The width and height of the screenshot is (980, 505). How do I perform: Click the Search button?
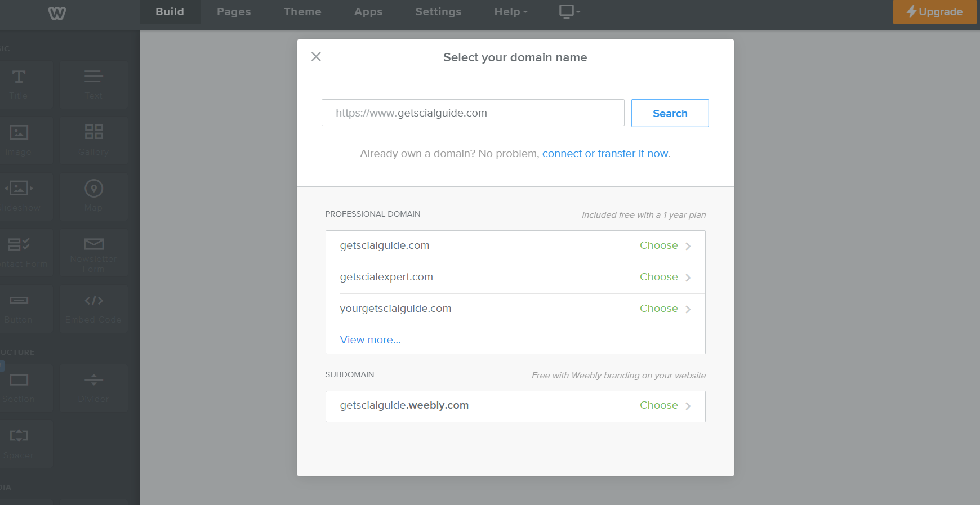670,113
